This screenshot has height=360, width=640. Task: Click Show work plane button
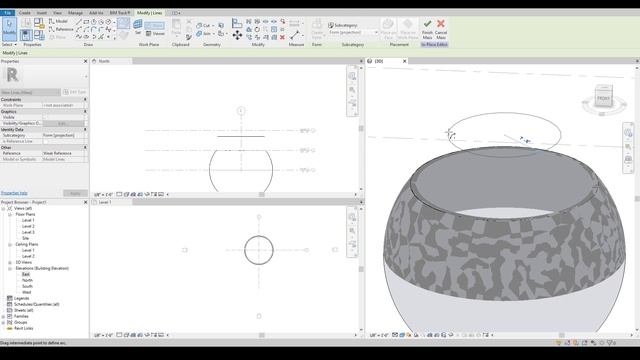154,25
